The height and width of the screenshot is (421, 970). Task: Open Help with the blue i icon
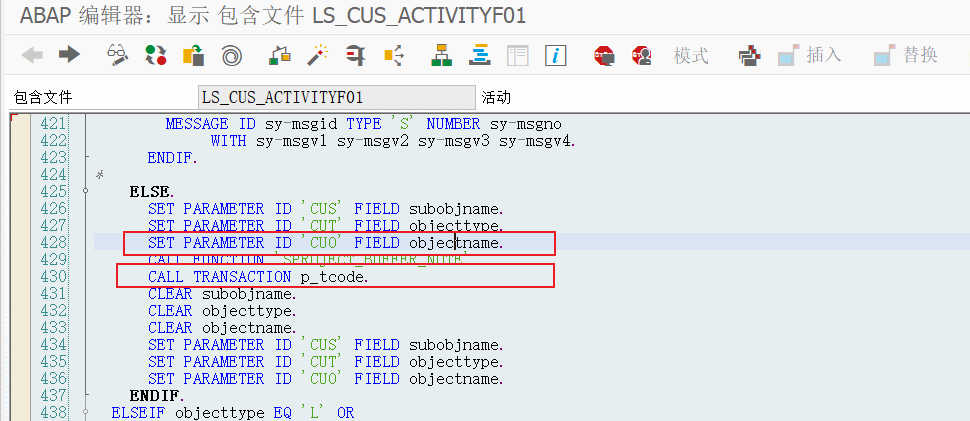tap(556, 56)
